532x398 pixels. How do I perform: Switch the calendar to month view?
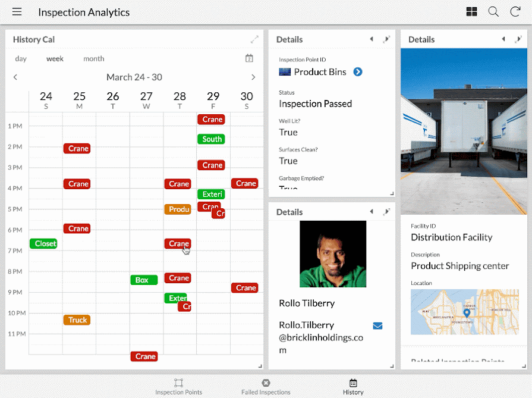pos(93,58)
